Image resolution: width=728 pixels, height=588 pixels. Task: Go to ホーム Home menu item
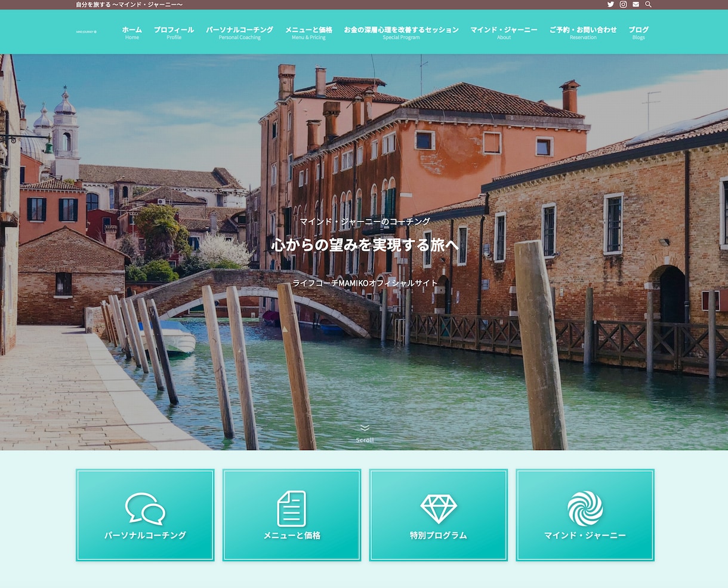[x=132, y=33]
